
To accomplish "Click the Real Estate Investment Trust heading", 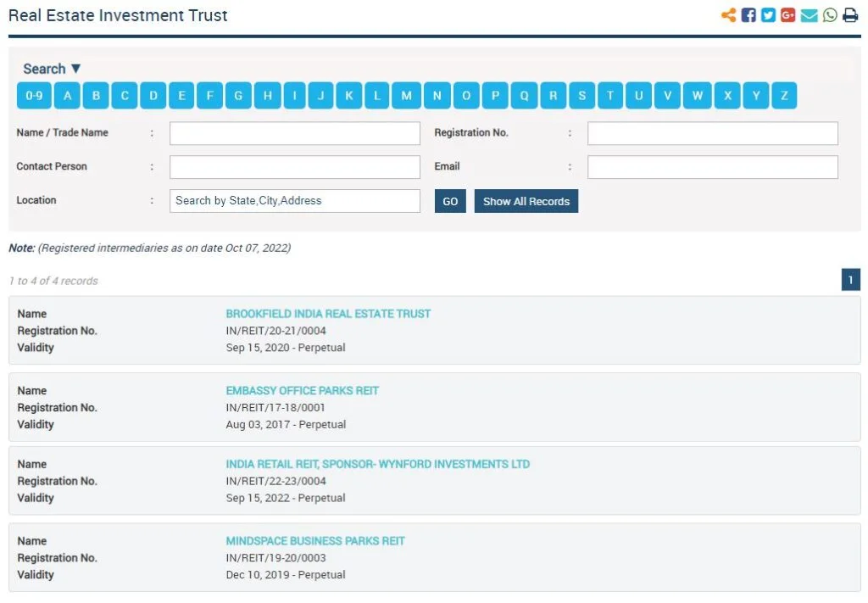I will tap(118, 15).
